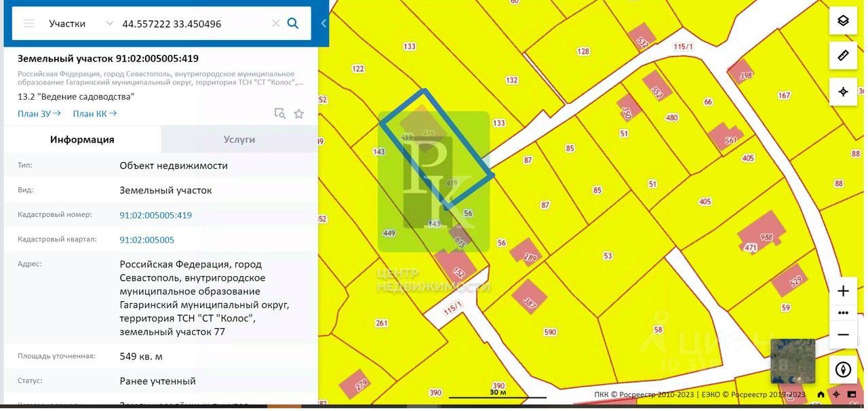Clear the search field with X

276,24
